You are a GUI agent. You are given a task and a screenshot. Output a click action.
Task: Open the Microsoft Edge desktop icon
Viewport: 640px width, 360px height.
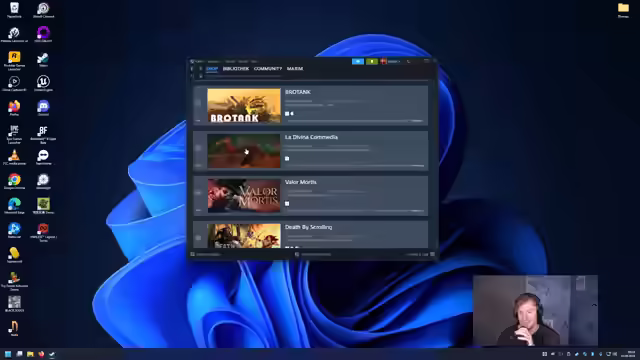(14, 206)
